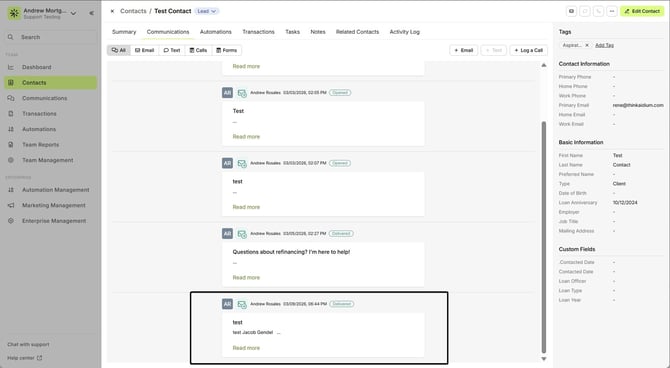The width and height of the screenshot is (670, 368).
Task: Switch to the contact's Automations tab
Action: tap(216, 32)
